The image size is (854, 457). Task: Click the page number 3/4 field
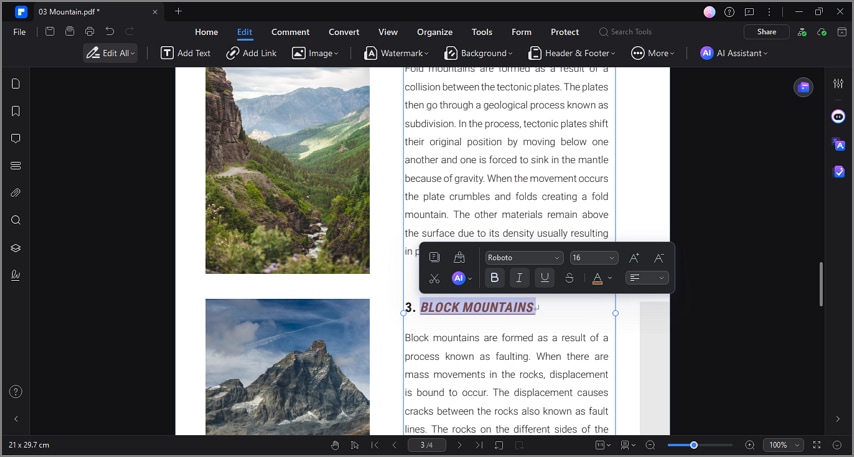pyautogui.click(x=426, y=445)
